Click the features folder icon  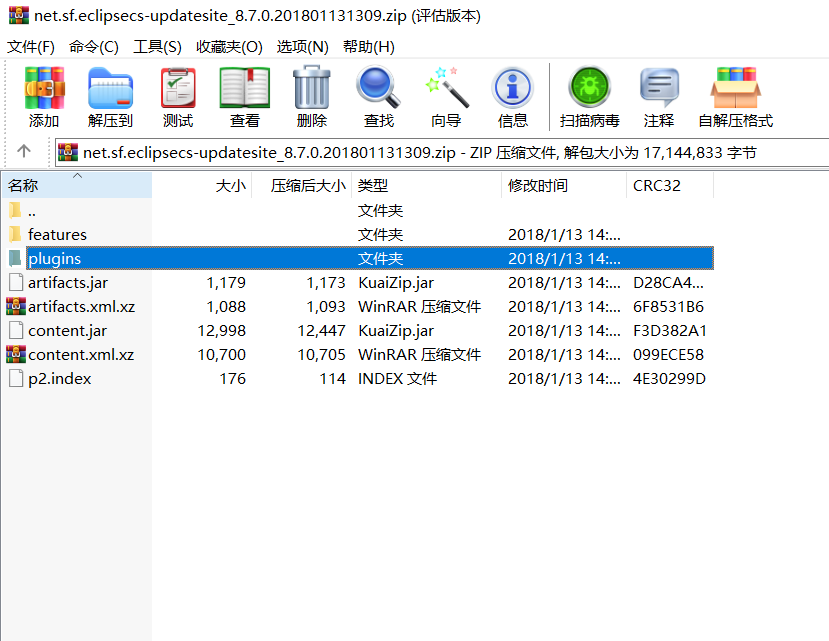pos(15,234)
